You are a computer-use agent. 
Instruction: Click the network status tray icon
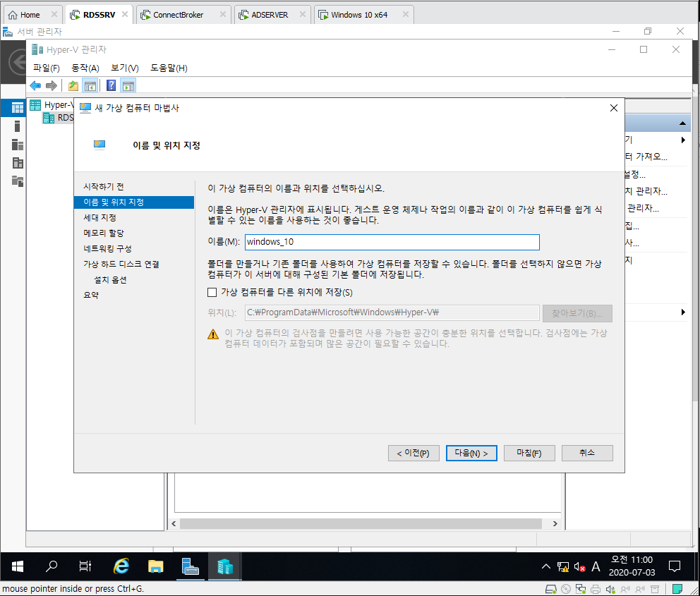coord(563,567)
